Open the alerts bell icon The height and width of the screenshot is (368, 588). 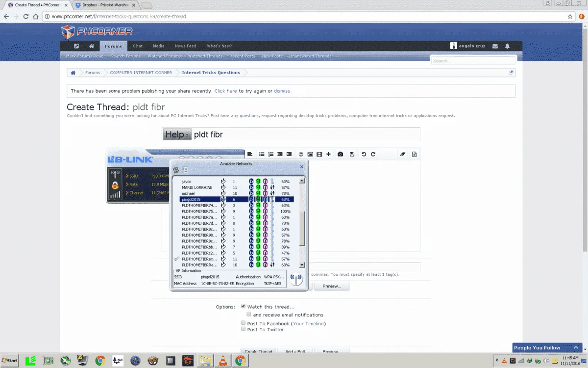tap(507, 46)
